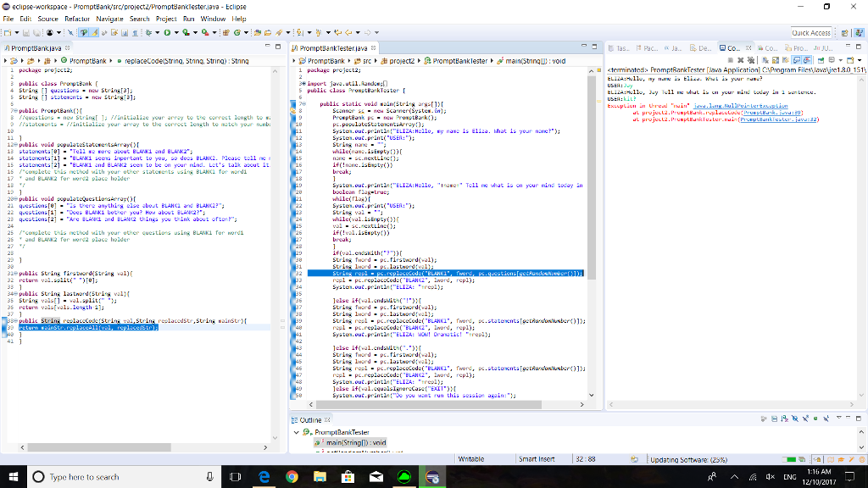Click the Open Perspective icon beside Quick Access

[x=845, y=33]
